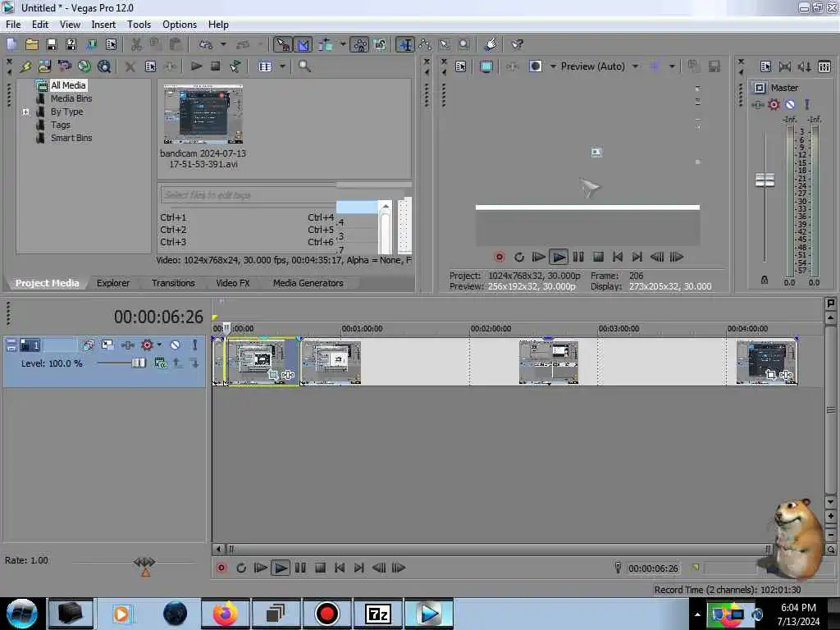Open the Auto Ripple mode dropdown arrow

(x=342, y=44)
